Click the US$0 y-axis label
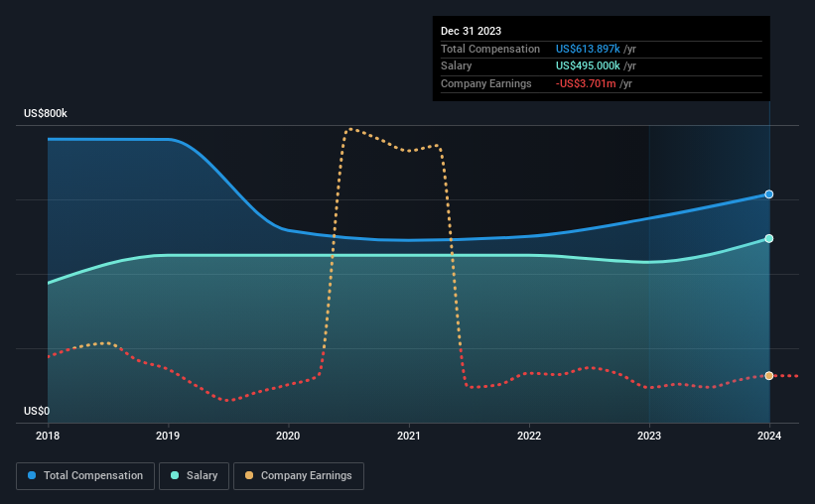 click(37, 411)
